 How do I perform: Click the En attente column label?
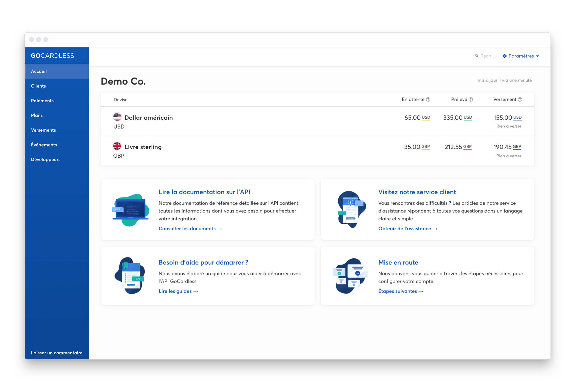tap(413, 100)
